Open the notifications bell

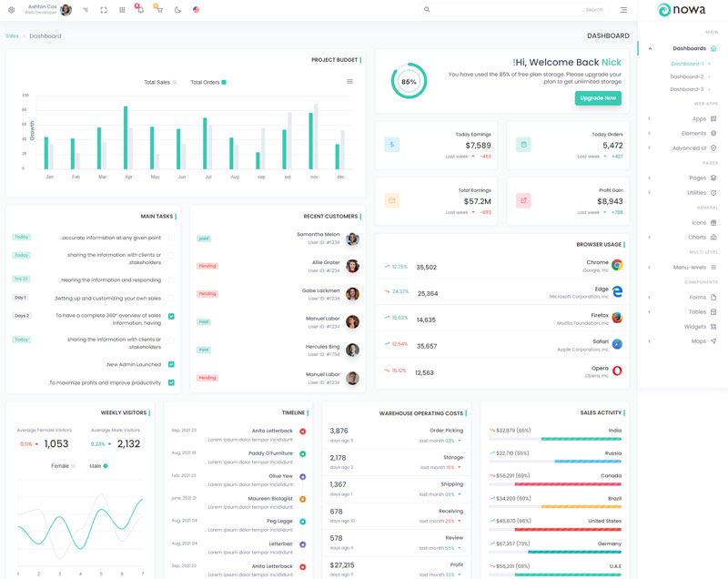click(x=140, y=10)
